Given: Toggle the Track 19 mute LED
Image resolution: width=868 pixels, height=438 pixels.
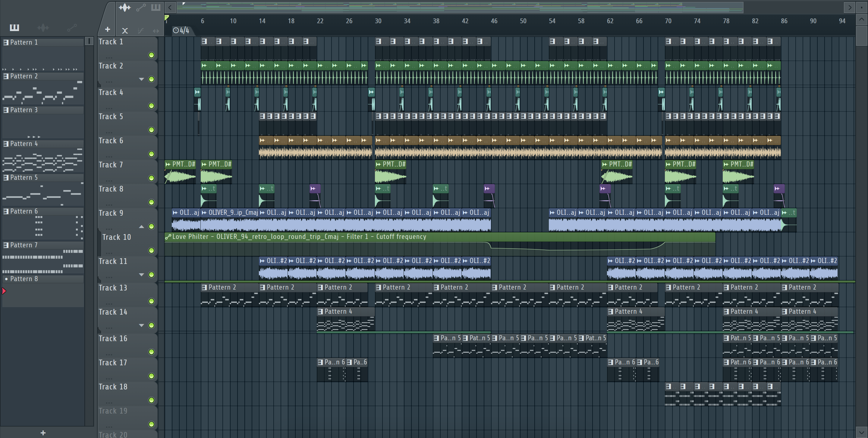Looking at the screenshot, I should (x=151, y=424).
